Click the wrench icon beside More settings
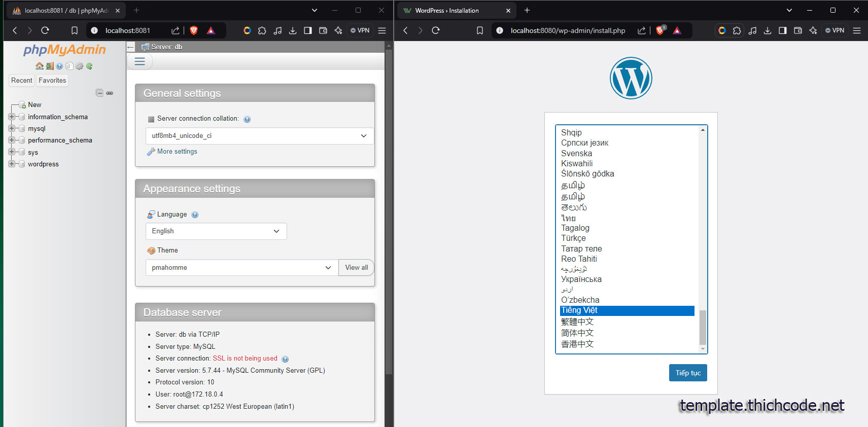This screenshot has width=868, height=427. (x=151, y=152)
